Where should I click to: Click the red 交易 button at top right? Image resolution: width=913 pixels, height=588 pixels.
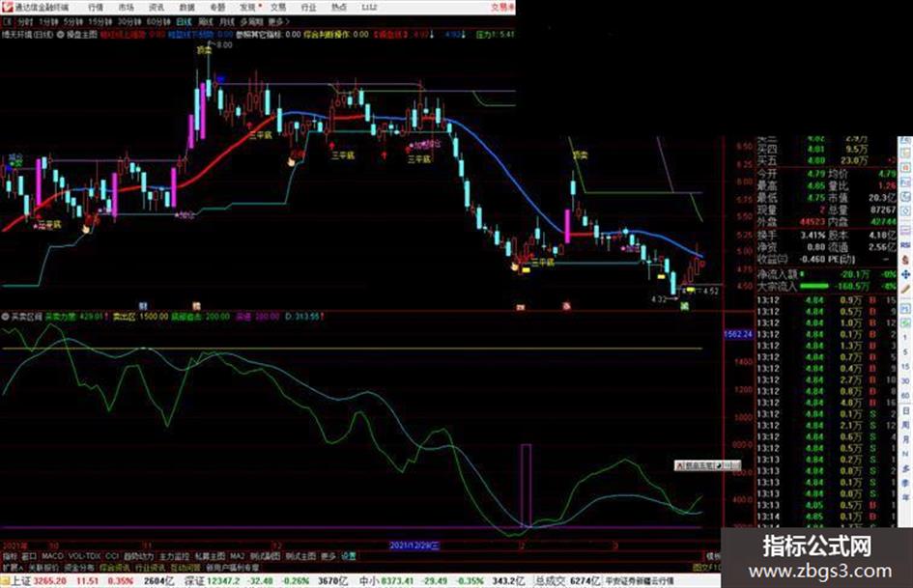click(x=502, y=8)
